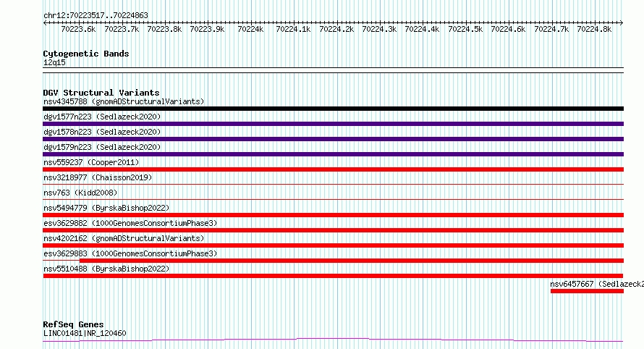Image resolution: width=644 pixels, height=349 pixels.
Task: Click the purple dgv1577n223 variant bar
Action: pos(333,124)
